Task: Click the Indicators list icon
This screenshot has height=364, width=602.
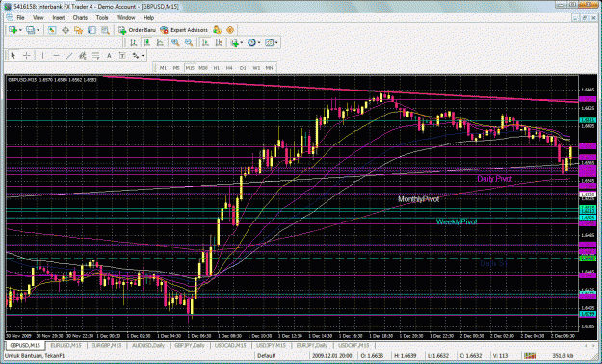Action: click(x=234, y=43)
